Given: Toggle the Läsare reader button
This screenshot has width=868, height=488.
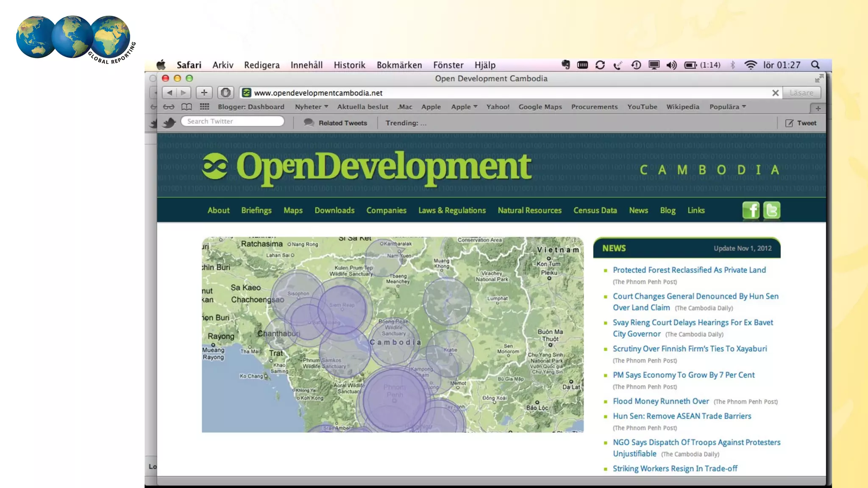Looking at the screenshot, I should [801, 93].
